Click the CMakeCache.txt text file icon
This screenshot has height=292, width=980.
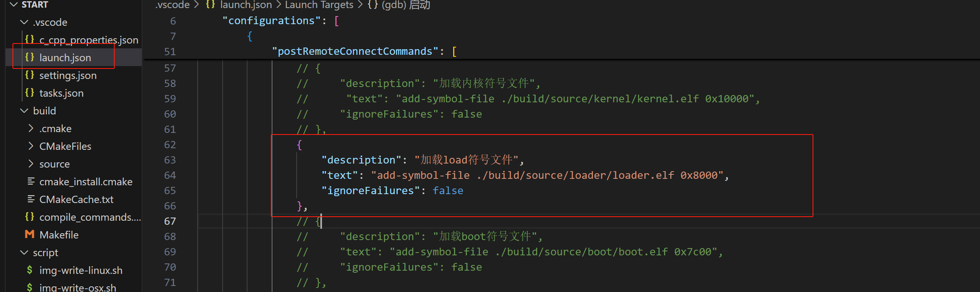(31, 199)
